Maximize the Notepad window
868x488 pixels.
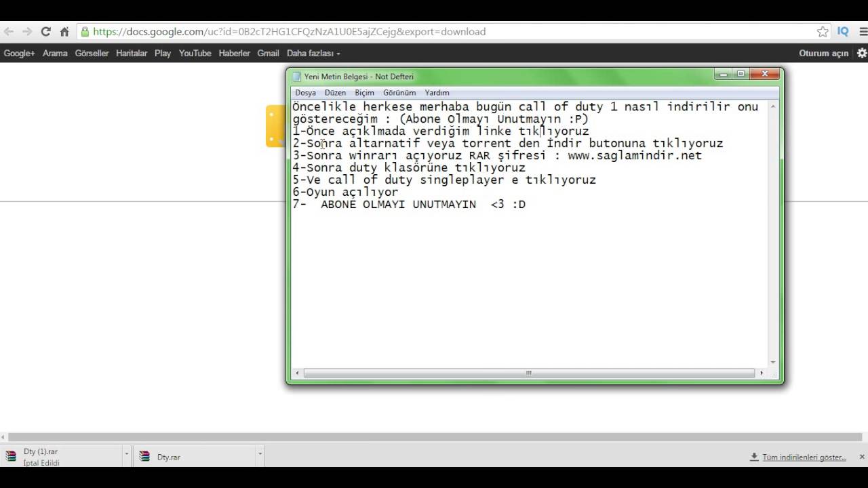(x=741, y=75)
